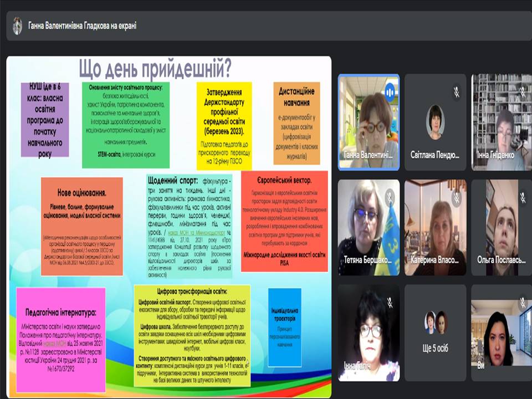Click 'Цифровий освітній паспорт.' text

pos(165,302)
